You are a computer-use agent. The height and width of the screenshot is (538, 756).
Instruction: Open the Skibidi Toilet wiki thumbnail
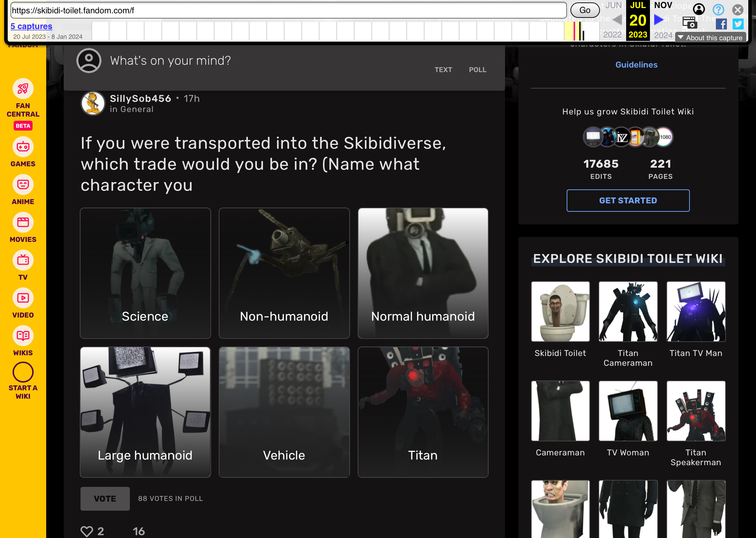(x=560, y=312)
